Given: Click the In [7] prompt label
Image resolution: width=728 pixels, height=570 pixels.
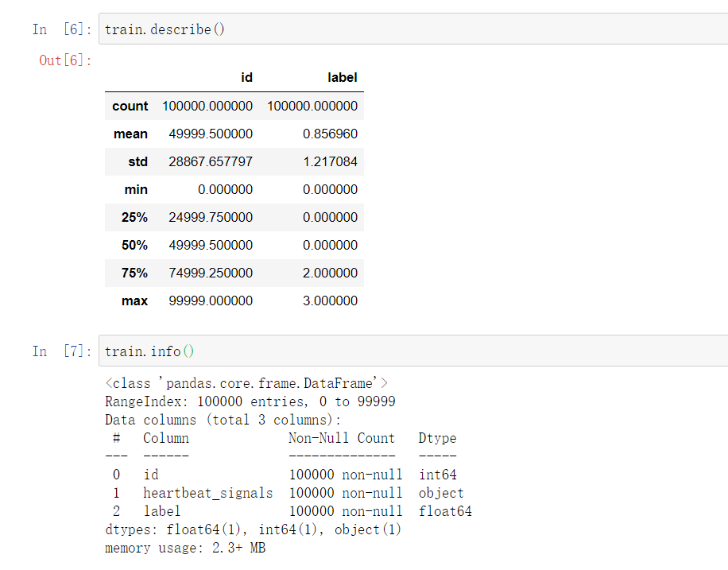Looking at the screenshot, I should click(62, 351).
